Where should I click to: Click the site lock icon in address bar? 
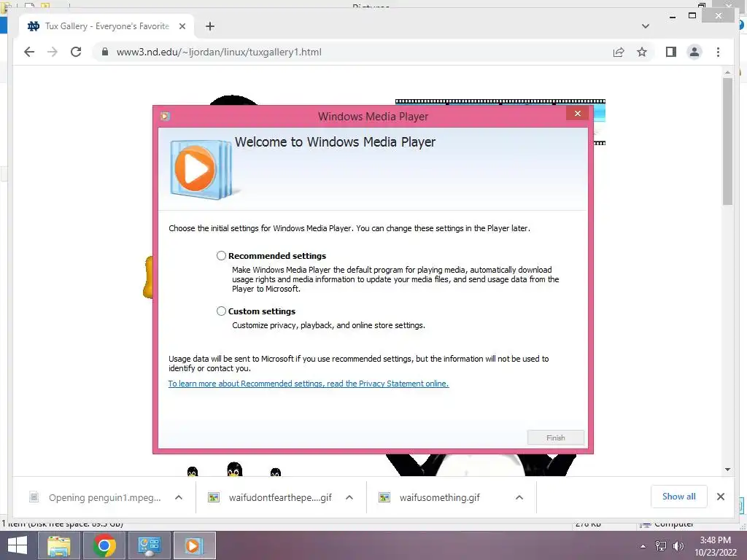pos(105,52)
